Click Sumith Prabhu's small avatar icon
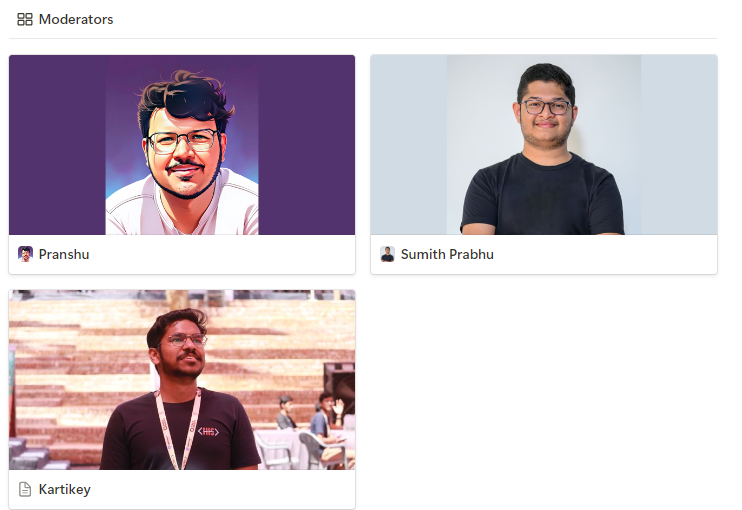The height and width of the screenshot is (510, 742). tap(388, 254)
